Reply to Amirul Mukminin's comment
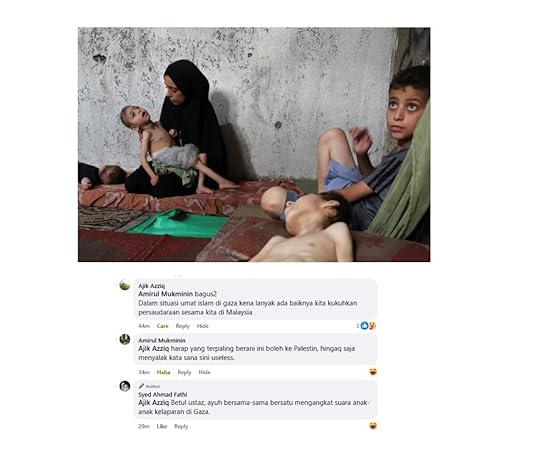This screenshot has height=462, width=540. pyautogui.click(x=184, y=372)
